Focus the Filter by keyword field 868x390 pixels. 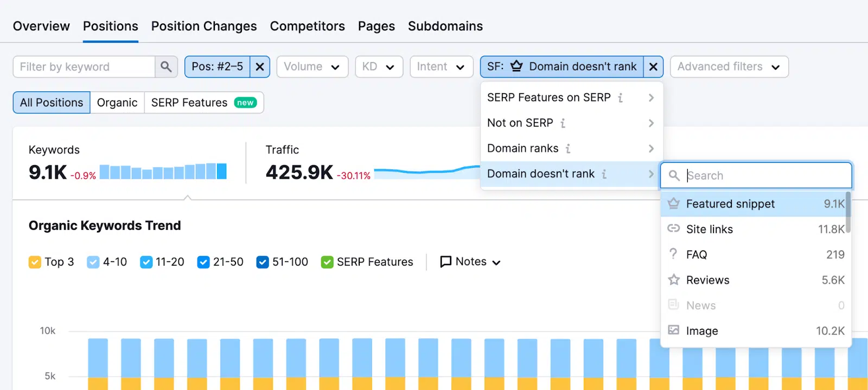tap(84, 67)
